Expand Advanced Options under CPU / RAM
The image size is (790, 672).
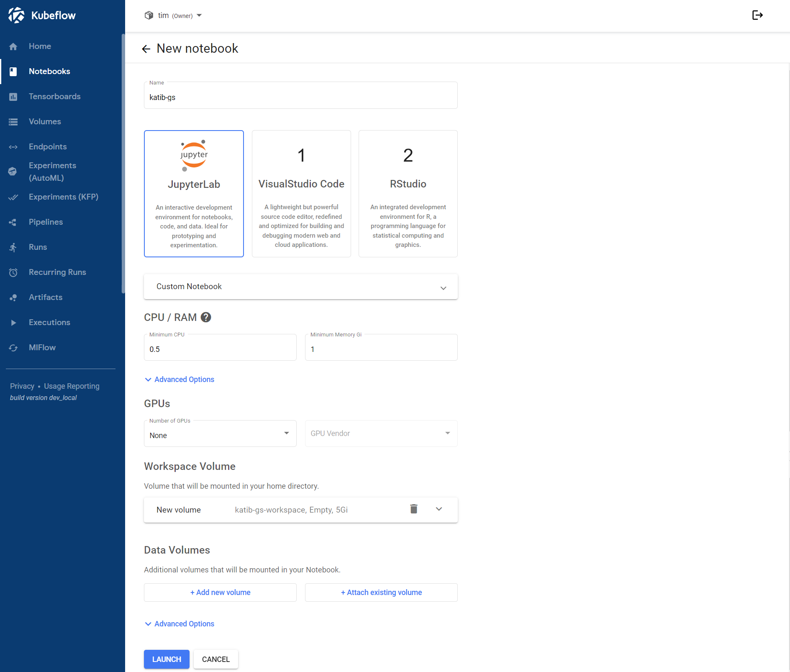pyautogui.click(x=180, y=380)
